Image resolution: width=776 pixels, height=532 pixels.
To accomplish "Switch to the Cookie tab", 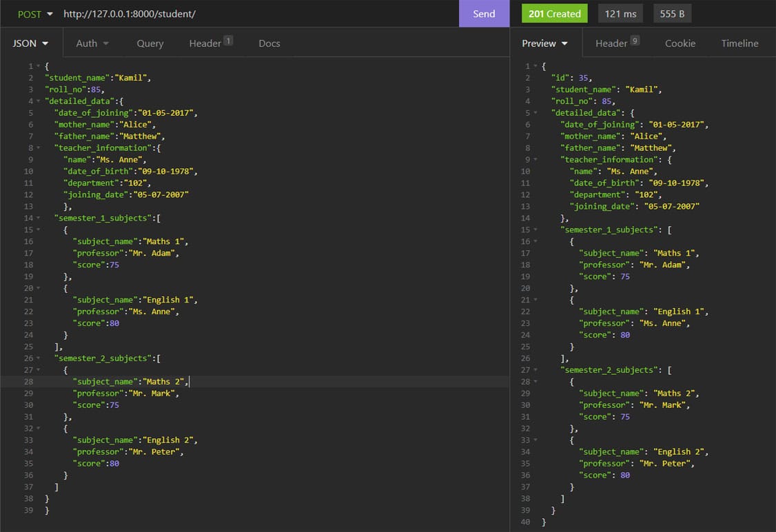I will tap(680, 43).
